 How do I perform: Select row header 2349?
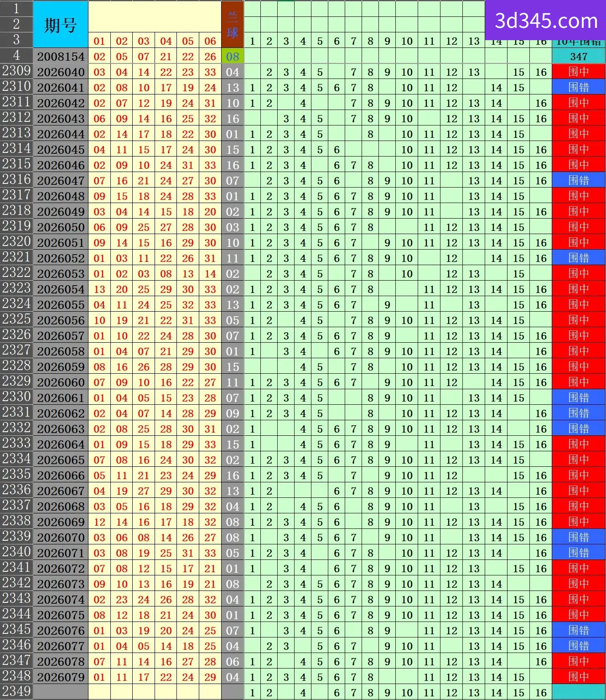[16, 692]
